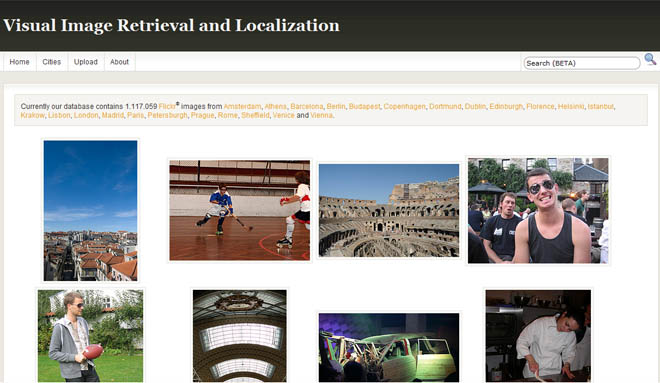Click the magnifying glass search icon

[x=650, y=59]
